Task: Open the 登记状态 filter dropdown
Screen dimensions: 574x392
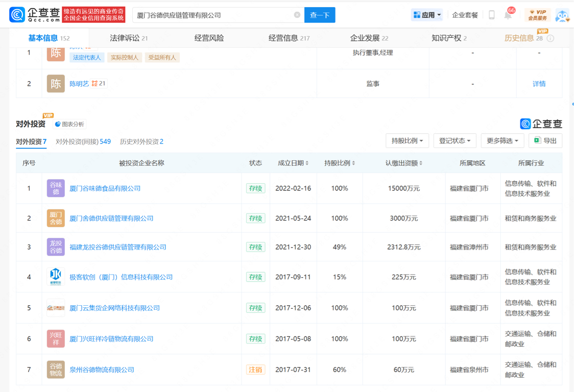Action: (455, 140)
